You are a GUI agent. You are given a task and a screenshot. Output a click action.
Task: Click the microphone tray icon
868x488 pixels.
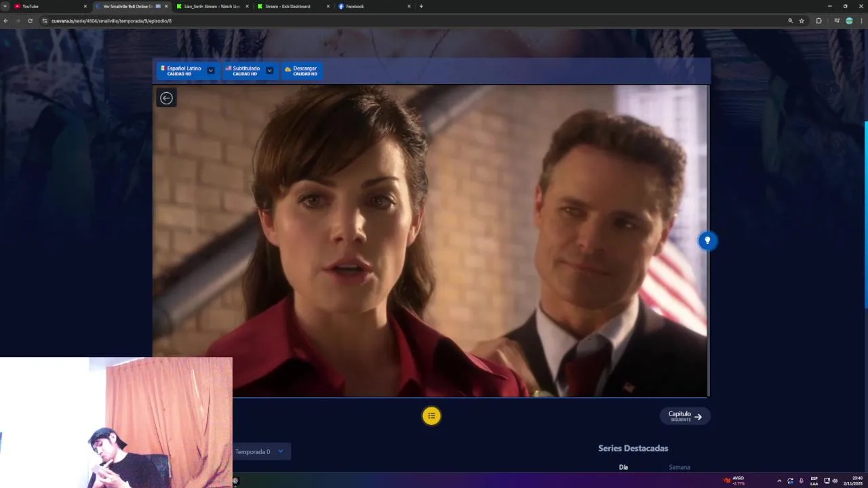801,481
